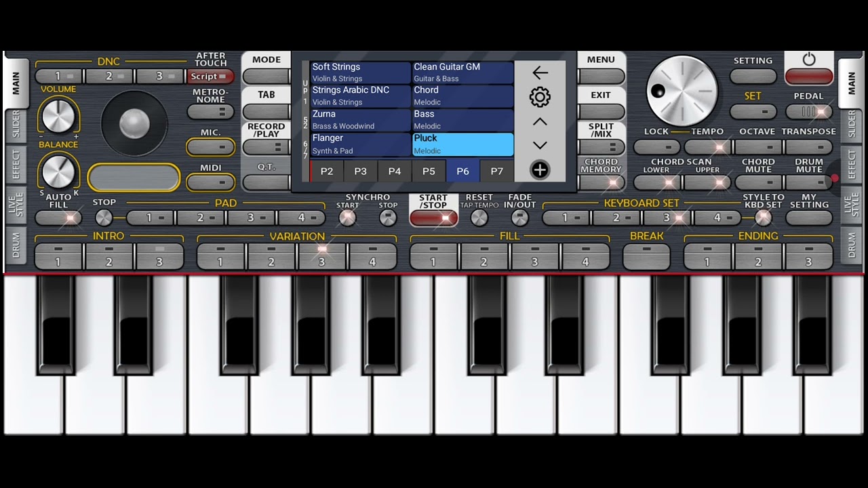Enable Auto Fill
Viewport: 868px width, 488px height.
[58, 218]
